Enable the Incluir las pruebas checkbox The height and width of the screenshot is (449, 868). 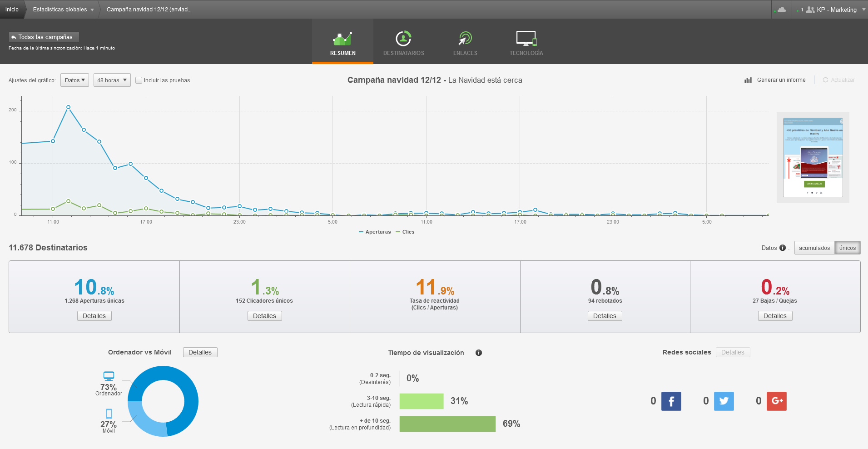139,80
